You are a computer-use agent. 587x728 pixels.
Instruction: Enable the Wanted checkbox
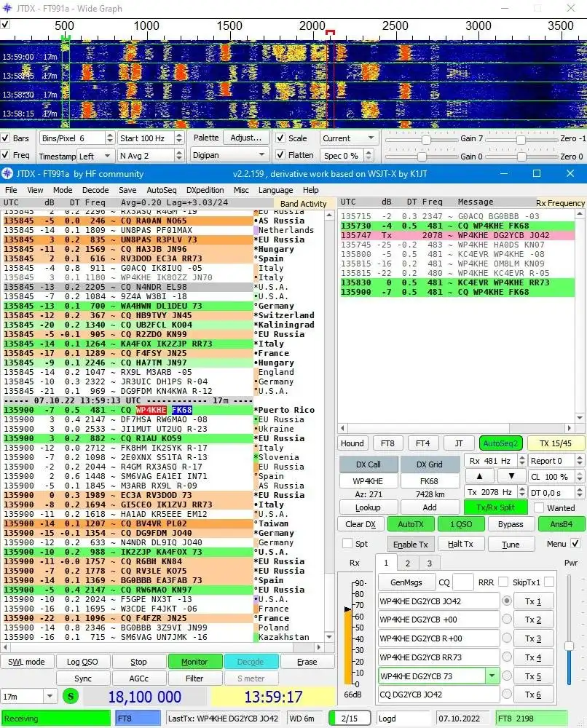click(539, 508)
